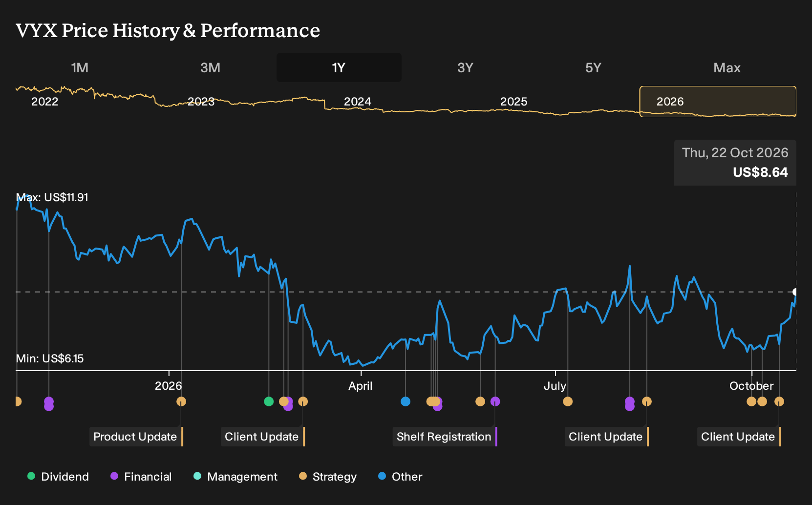Click the orange marker just after July

pos(568,401)
